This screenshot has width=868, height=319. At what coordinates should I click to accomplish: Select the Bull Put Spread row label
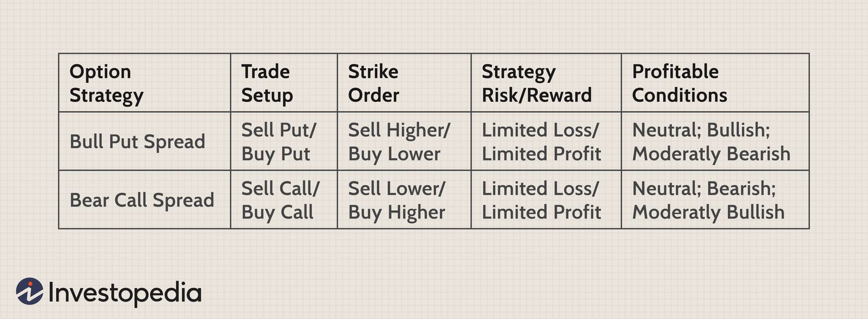[145, 141]
